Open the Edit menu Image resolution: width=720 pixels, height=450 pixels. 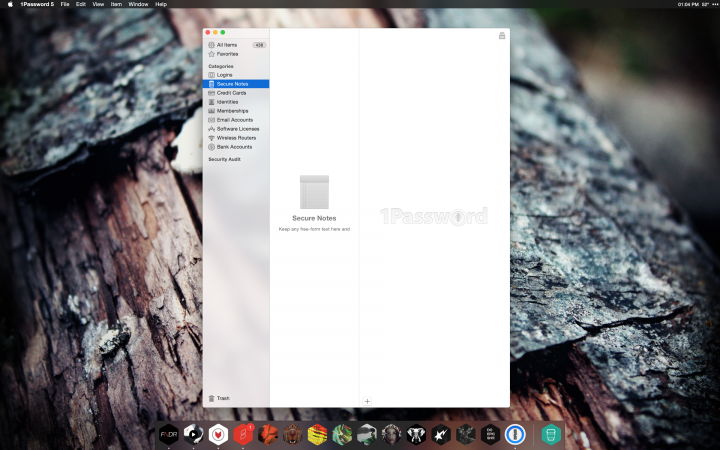[81, 4]
